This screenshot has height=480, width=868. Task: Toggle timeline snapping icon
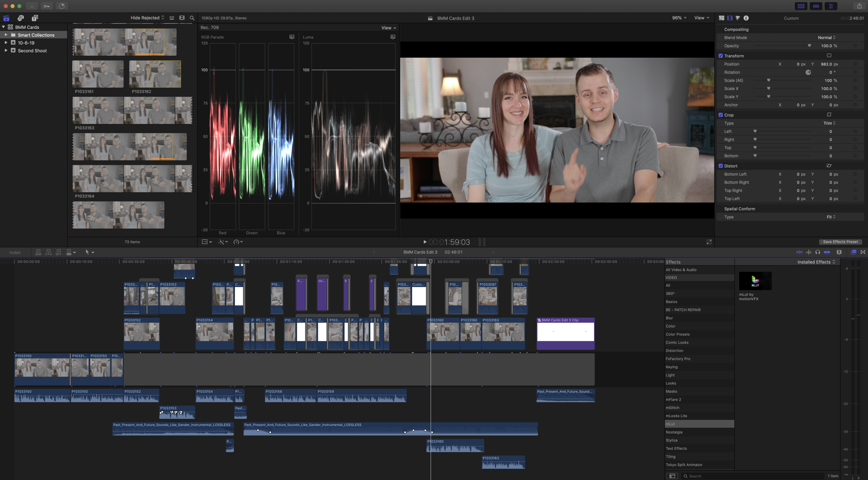pyautogui.click(x=827, y=252)
